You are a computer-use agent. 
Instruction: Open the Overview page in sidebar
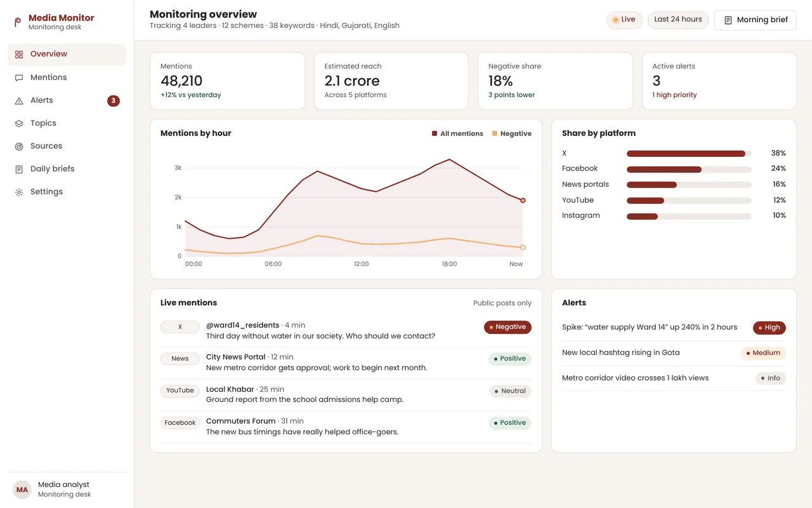point(67,55)
